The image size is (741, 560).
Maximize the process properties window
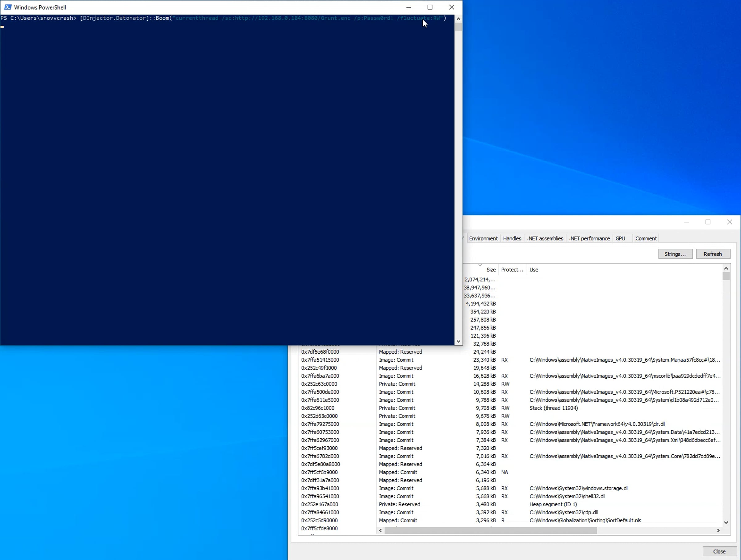point(708,222)
